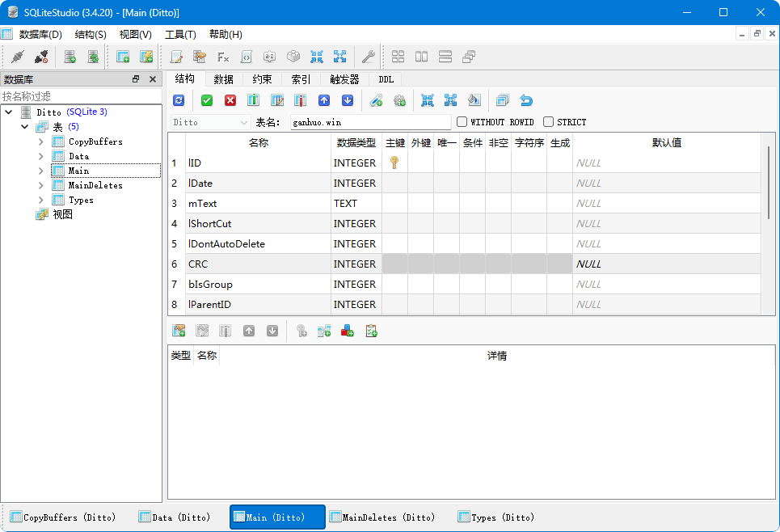Open the 工具(T) menu
780x532 pixels.
click(x=179, y=34)
